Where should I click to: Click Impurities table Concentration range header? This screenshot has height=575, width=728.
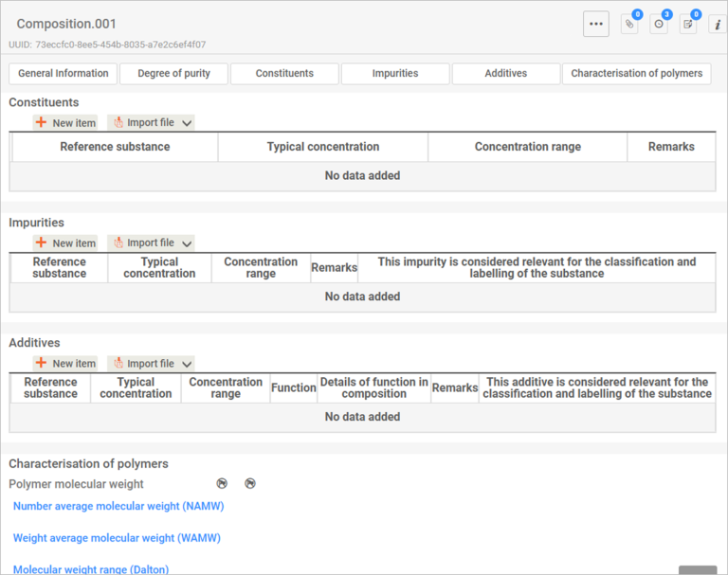tap(261, 268)
